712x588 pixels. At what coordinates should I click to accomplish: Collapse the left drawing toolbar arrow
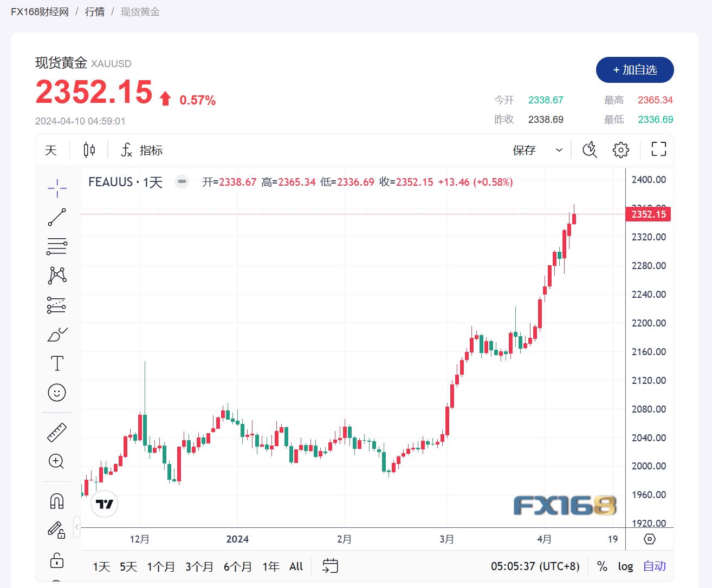[77, 527]
